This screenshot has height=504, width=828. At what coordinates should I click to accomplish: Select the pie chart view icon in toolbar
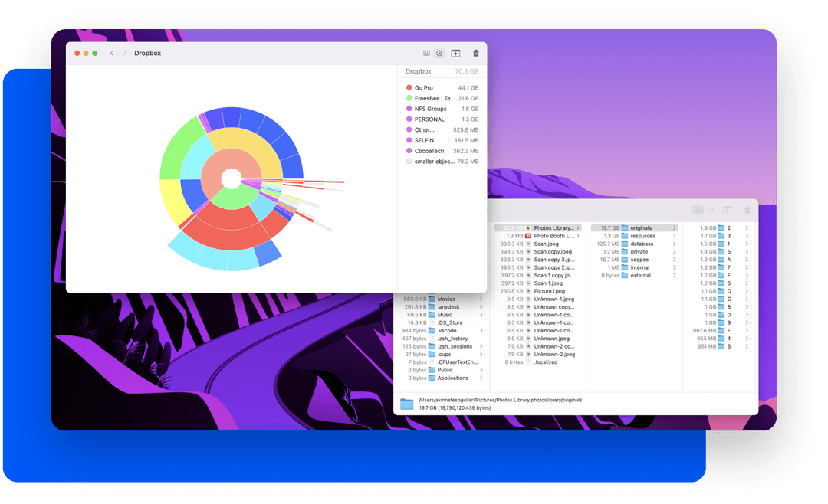(439, 53)
